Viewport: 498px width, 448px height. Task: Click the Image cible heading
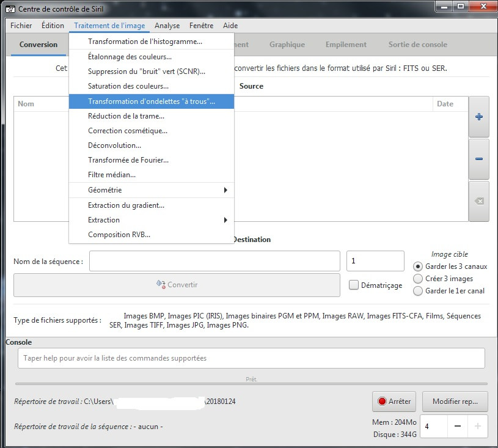tap(449, 254)
